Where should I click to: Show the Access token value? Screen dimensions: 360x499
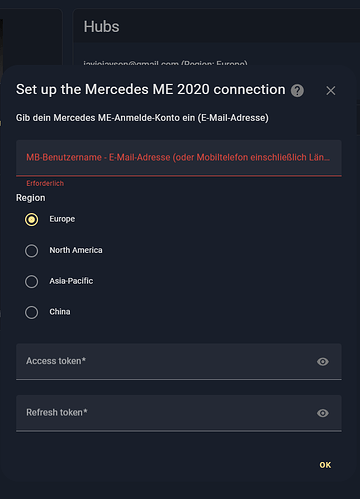point(323,361)
